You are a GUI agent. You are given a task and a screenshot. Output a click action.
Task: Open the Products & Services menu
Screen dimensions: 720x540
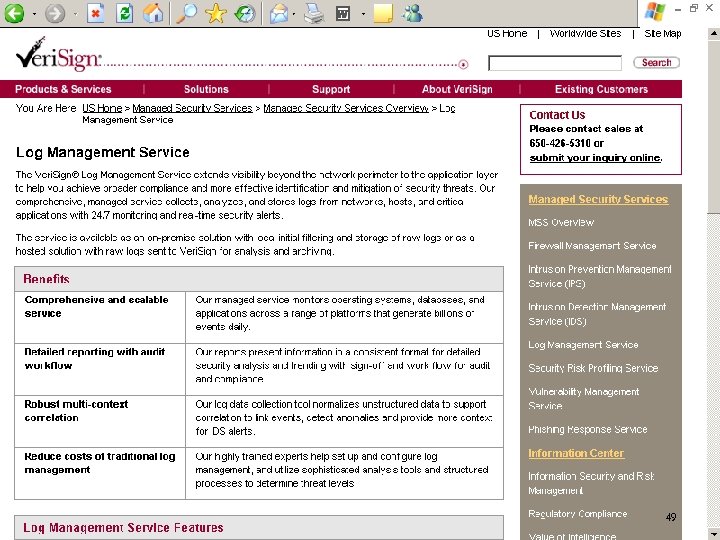coord(63,89)
